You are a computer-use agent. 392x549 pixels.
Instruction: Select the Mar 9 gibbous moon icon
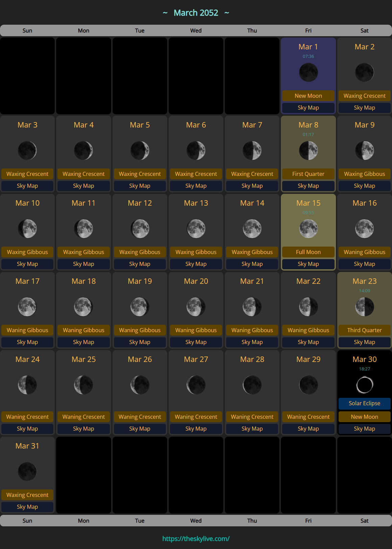(x=364, y=151)
